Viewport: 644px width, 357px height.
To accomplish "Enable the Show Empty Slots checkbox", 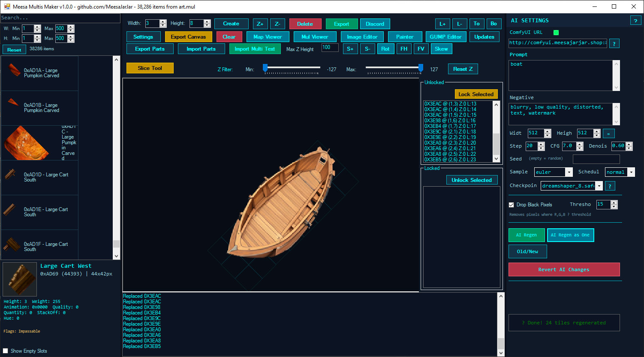I will 6,351.
